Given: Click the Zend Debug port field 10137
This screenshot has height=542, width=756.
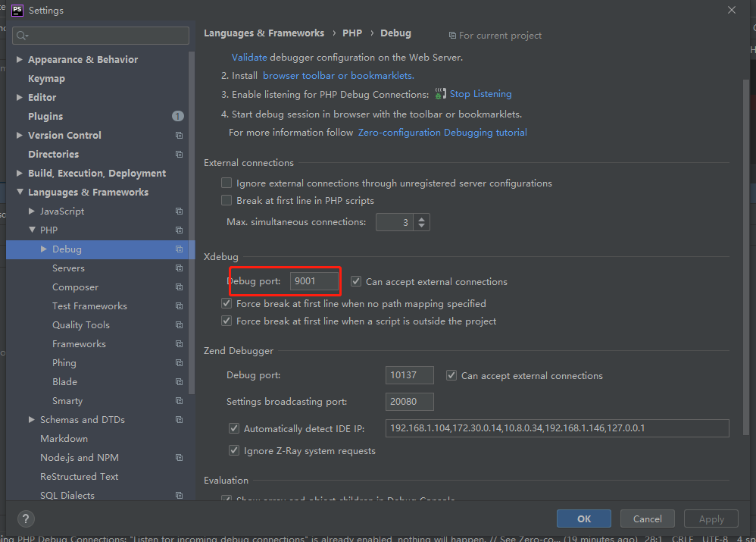Looking at the screenshot, I should coord(409,375).
